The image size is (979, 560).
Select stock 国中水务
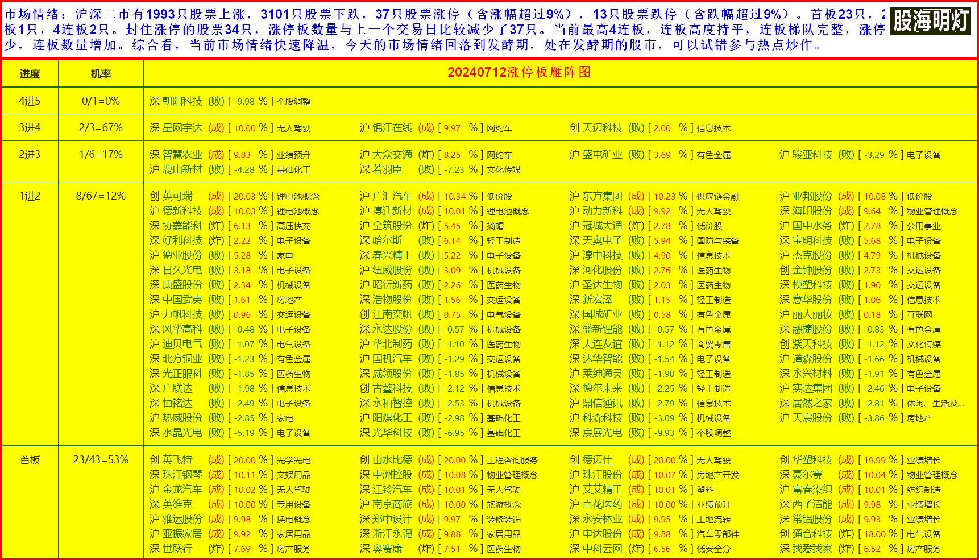click(812, 226)
